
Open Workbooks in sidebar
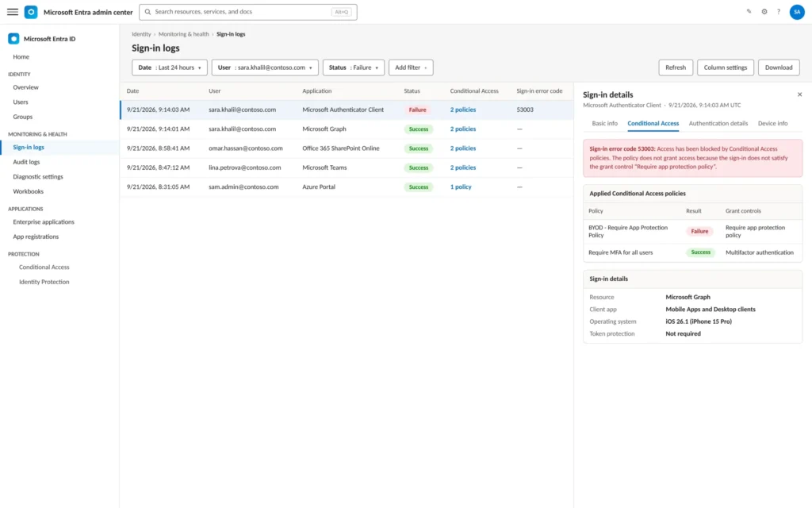(59, 191)
